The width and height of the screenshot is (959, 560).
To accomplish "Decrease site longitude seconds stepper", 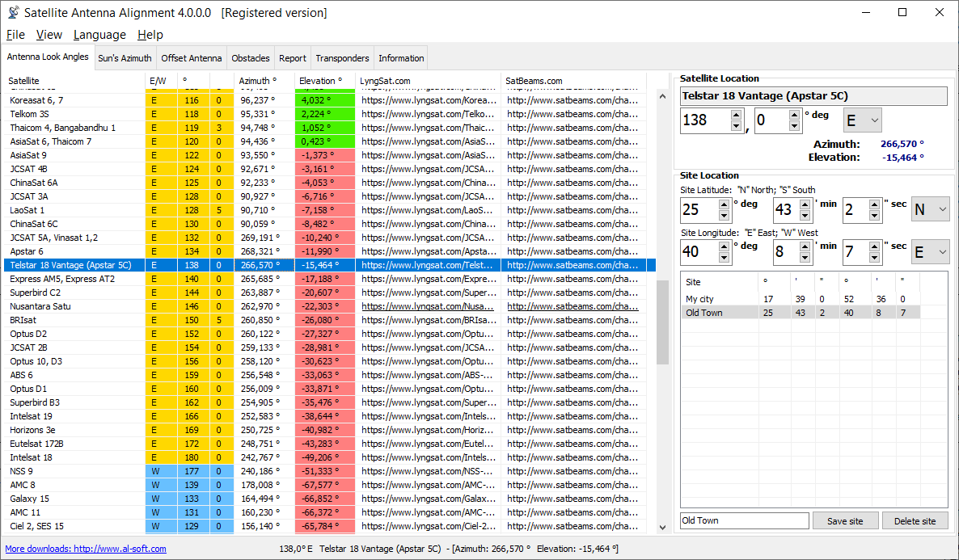I will pos(874,258).
